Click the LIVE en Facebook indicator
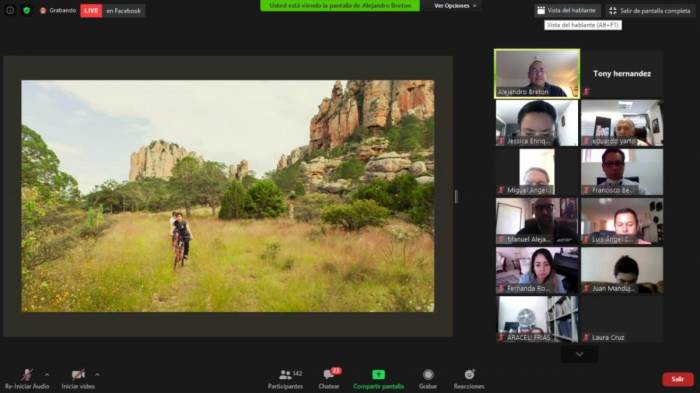This screenshot has height=393, width=700. click(112, 11)
